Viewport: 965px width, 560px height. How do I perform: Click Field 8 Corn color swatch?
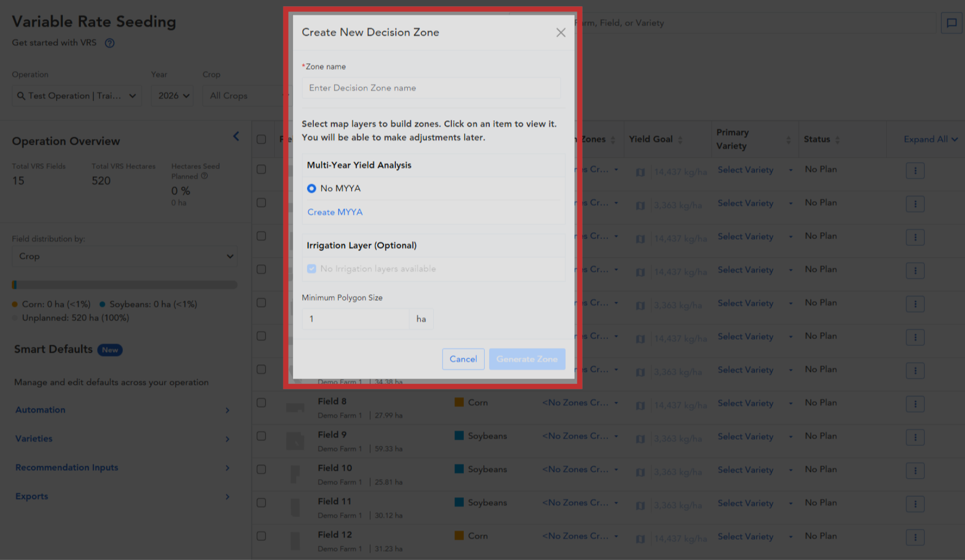(459, 402)
